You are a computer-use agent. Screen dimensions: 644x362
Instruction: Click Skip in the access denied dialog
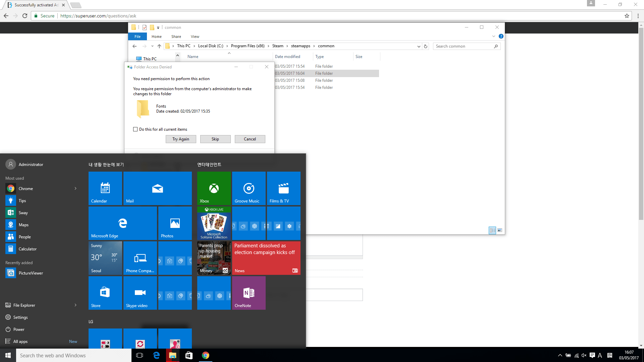click(215, 139)
